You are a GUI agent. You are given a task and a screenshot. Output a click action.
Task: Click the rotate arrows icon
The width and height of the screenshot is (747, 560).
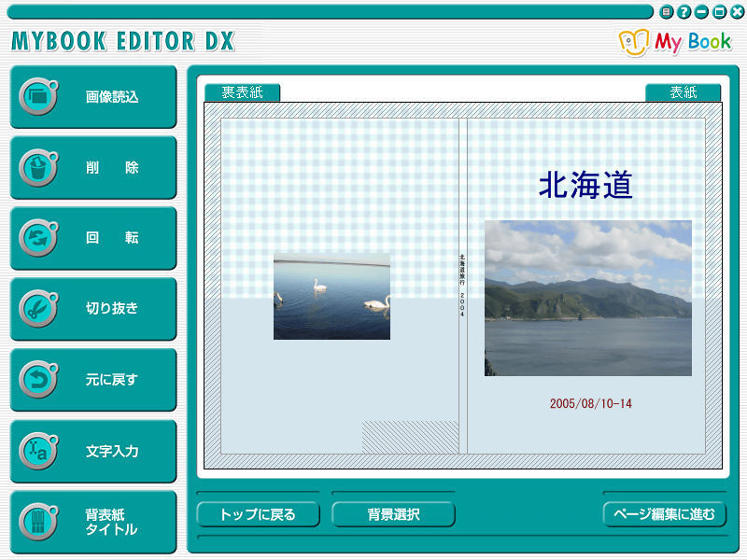pos(38,238)
